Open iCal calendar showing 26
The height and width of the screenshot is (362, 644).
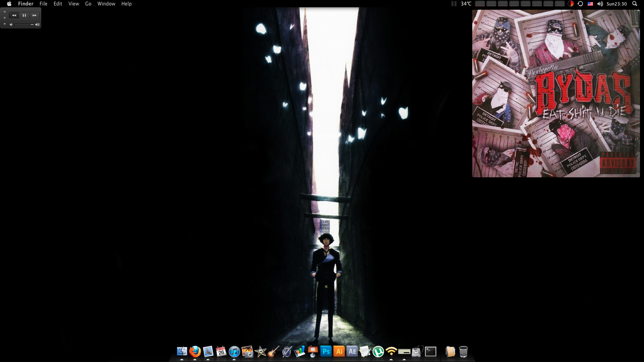point(221,351)
